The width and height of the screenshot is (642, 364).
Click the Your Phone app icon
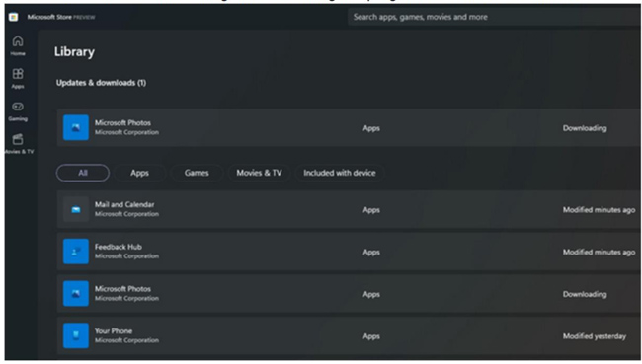pos(76,335)
